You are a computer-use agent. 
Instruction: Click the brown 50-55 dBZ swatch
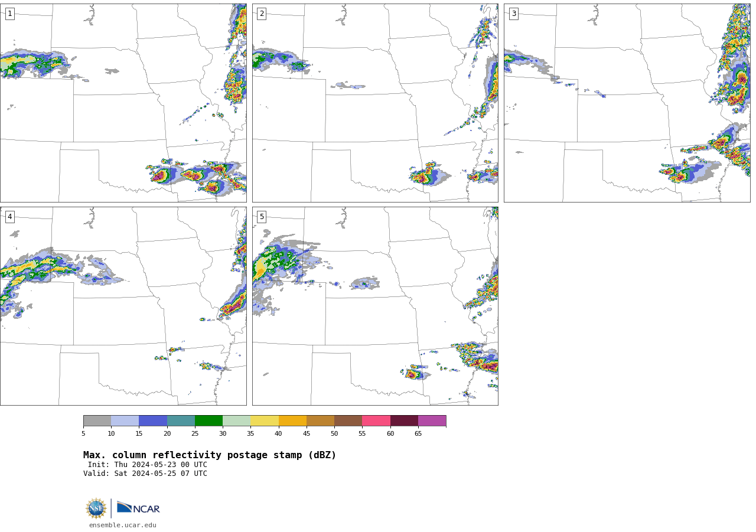348,420
